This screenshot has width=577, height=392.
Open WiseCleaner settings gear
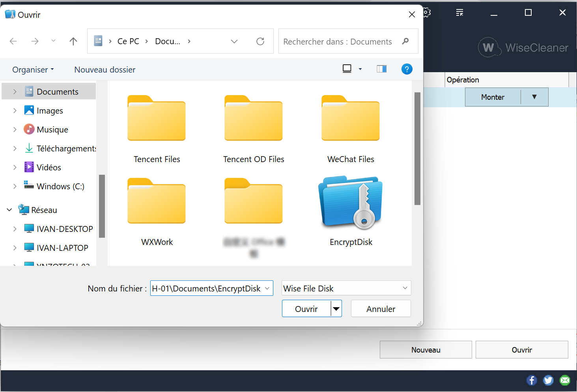point(427,13)
